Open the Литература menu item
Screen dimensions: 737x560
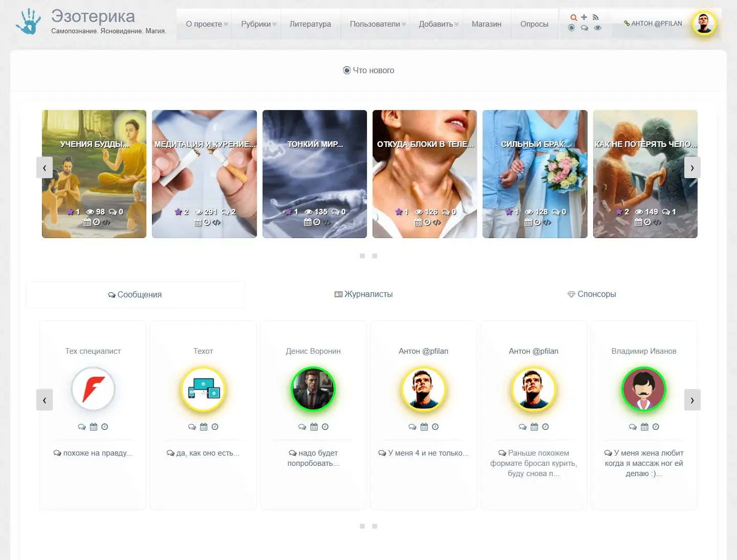(x=310, y=24)
